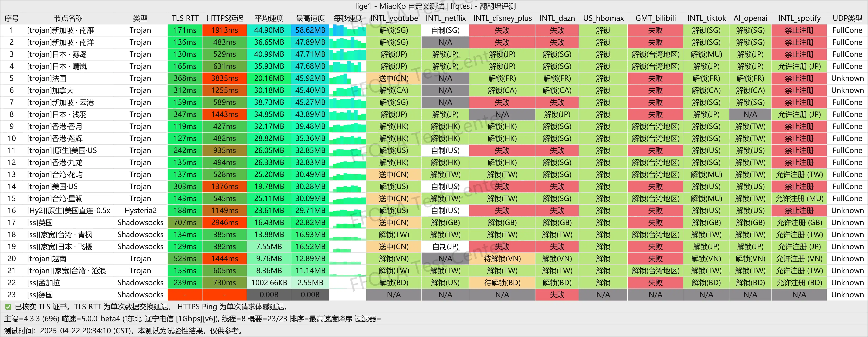Click the 节点名称 column header
868x337 pixels.
tap(68, 18)
